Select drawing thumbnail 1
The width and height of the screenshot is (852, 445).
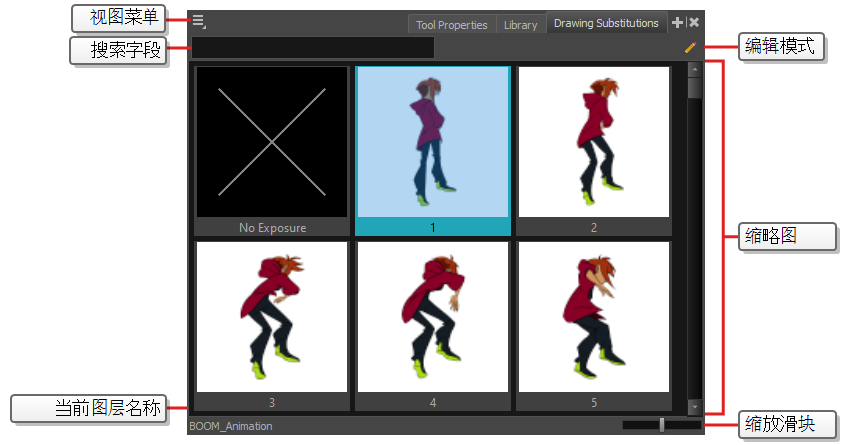point(433,143)
